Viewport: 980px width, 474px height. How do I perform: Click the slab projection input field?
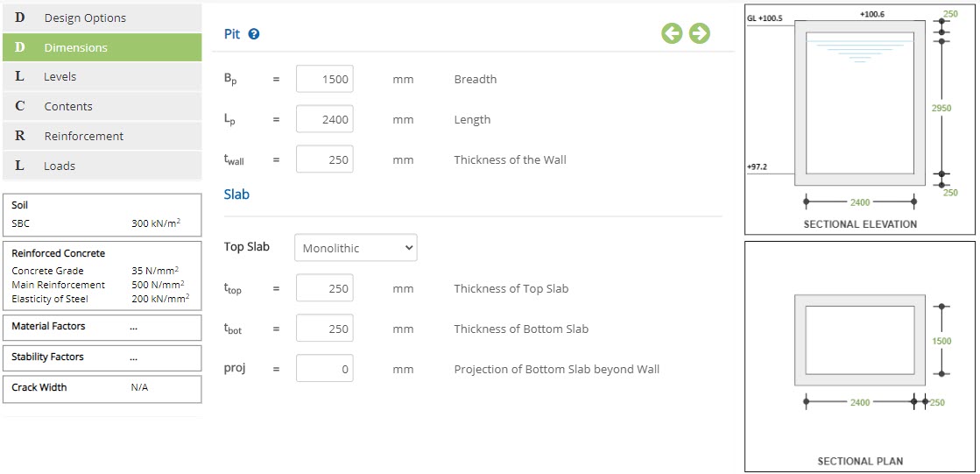click(x=324, y=368)
